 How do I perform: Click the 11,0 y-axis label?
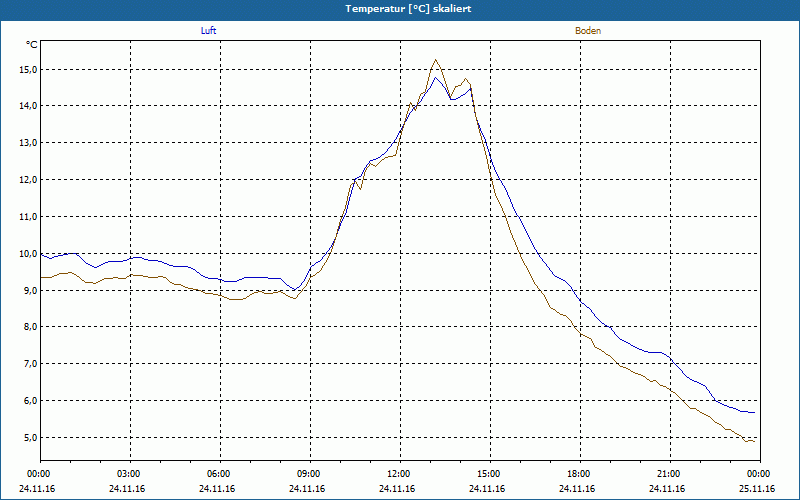[x=29, y=216]
